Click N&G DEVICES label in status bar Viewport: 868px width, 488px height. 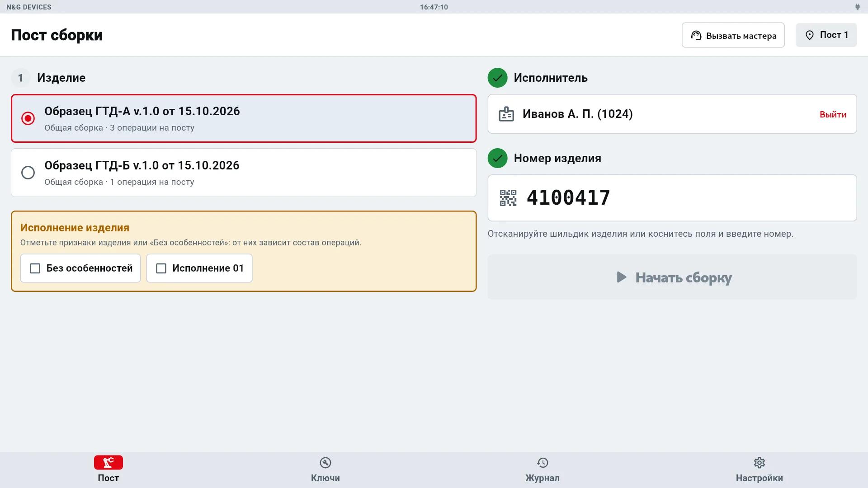click(x=29, y=7)
